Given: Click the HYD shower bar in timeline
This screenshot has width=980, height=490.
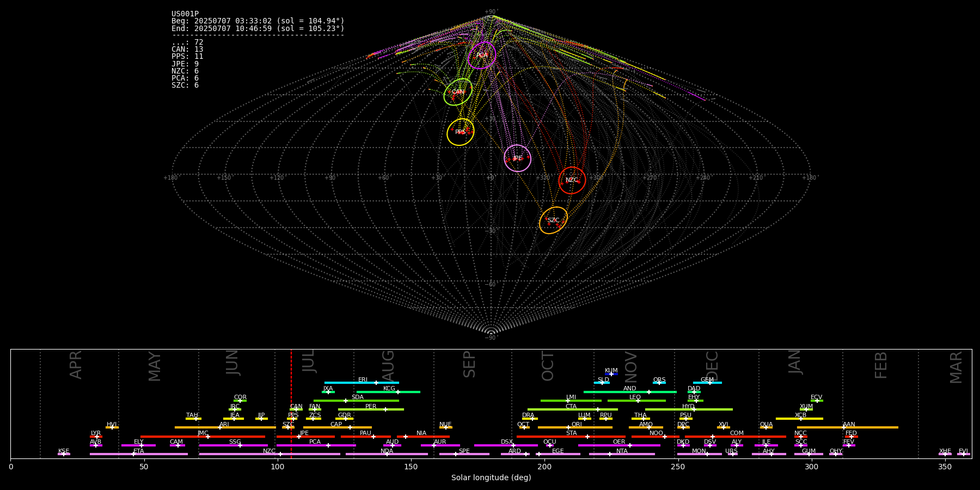Looking at the screenshot, I should tap(689, 409).
